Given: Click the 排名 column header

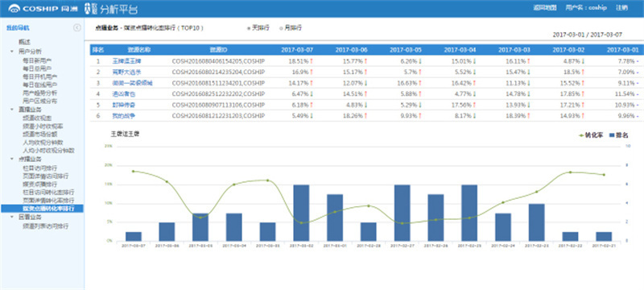Looking at the screenshot, I should click(x=98, y=50).
